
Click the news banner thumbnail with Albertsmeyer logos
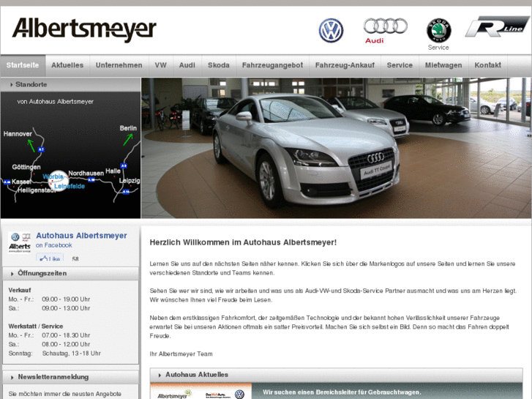click(x=201, y=391)
